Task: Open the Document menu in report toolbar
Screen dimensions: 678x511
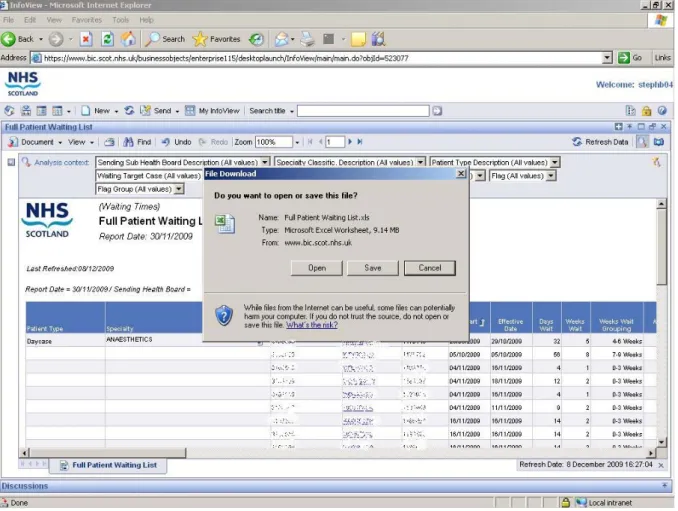Action: 35,142
